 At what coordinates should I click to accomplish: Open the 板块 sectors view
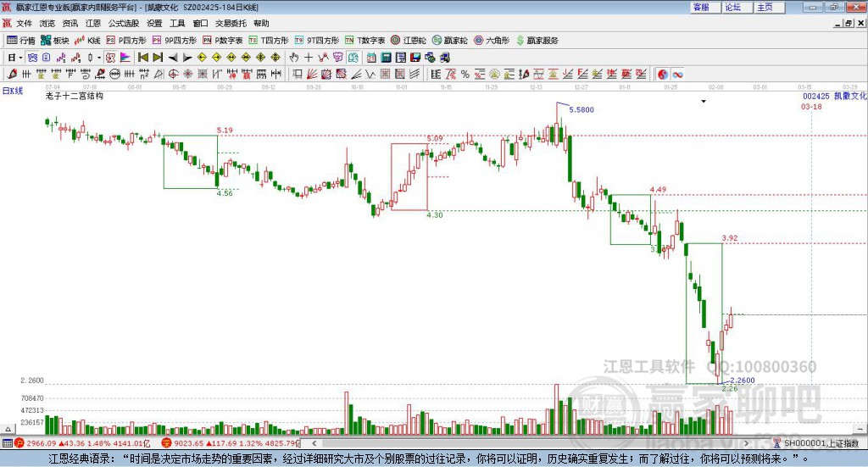click(55, 41)
